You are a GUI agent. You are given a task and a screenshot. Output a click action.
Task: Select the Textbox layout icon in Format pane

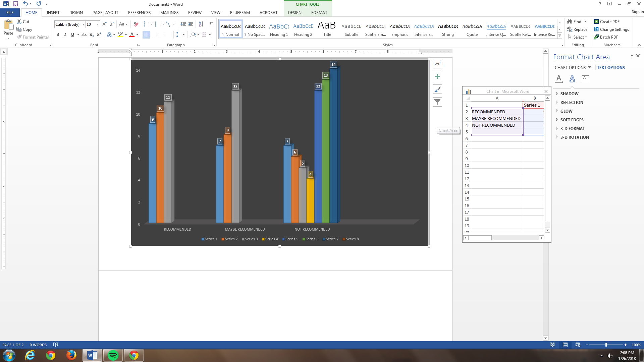585,79
